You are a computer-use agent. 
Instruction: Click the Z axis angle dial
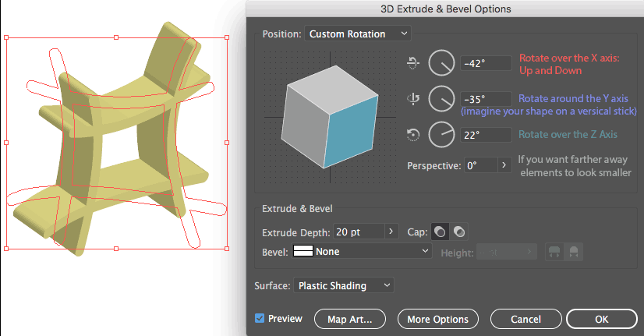pyautogui.click(x=441, y=135)
